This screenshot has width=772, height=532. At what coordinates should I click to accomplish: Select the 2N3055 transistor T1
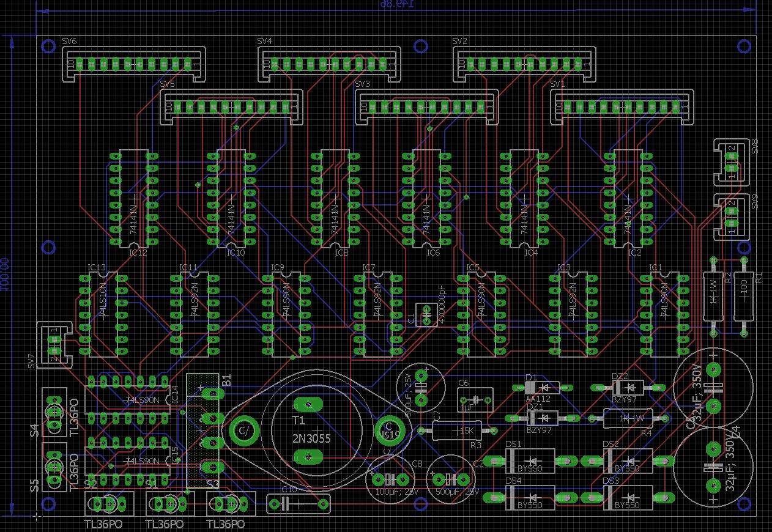pyautogui.click(x=308, y=430)
